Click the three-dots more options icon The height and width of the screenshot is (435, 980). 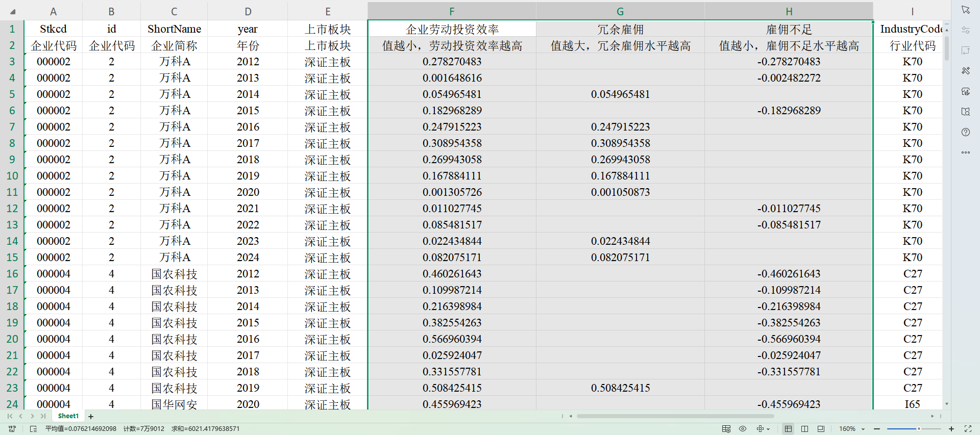tap(965, 152)
